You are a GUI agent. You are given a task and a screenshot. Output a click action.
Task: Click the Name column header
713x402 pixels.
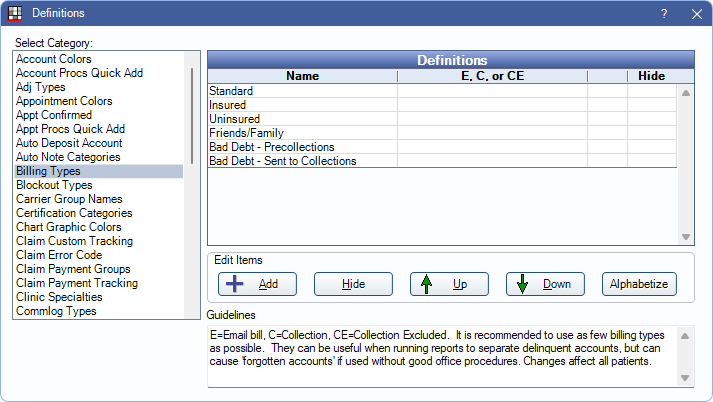tap(301, 76)
